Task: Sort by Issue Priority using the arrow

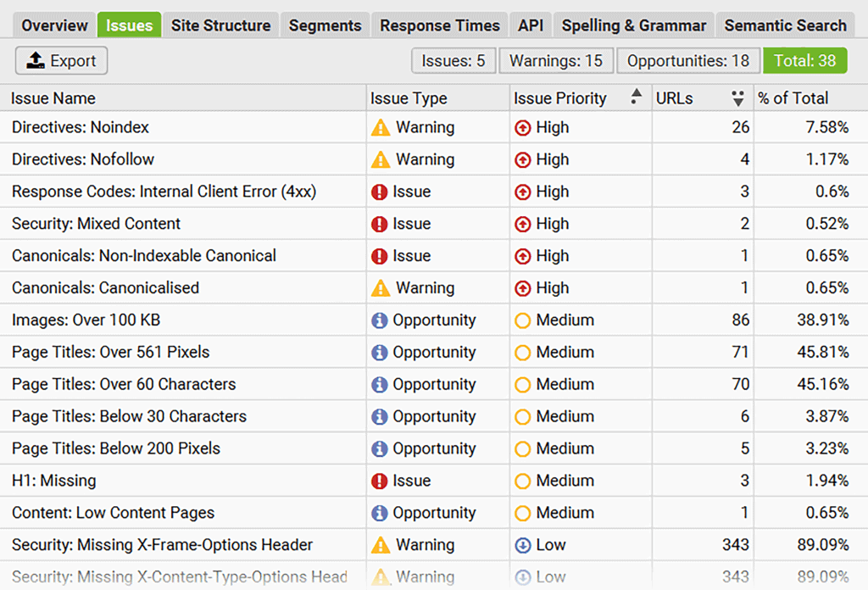Action: pyautogui.click(x=636, y=98)
